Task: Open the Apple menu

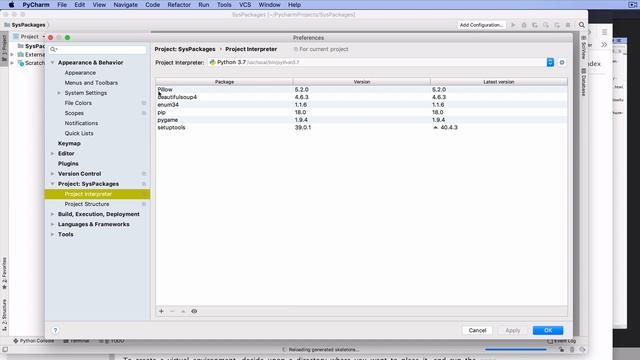Action: 11,5
